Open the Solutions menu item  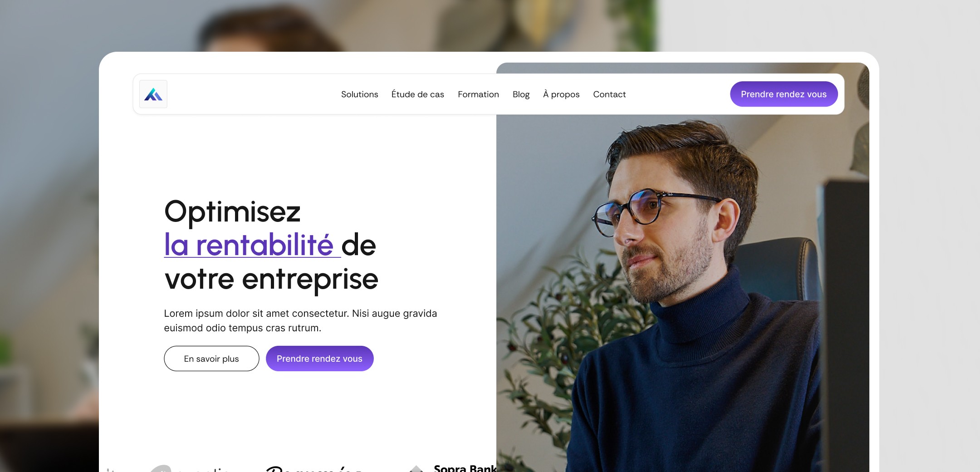click(359, 94)
